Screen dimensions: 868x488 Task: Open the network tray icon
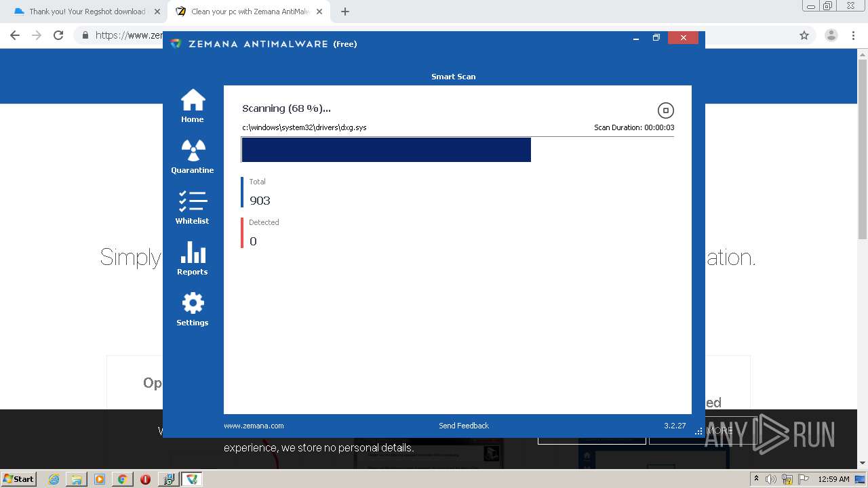coord(787,479)
